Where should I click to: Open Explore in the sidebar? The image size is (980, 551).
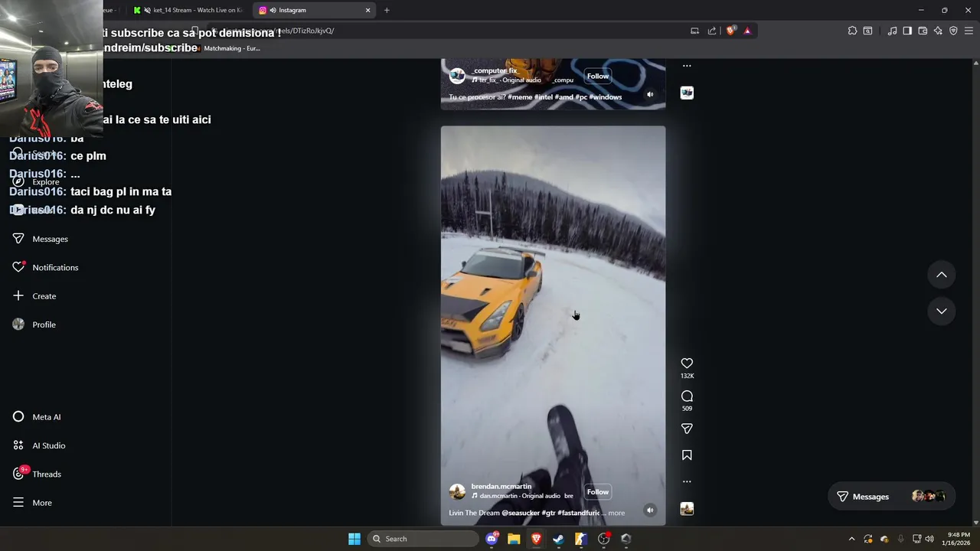(36, 182)
